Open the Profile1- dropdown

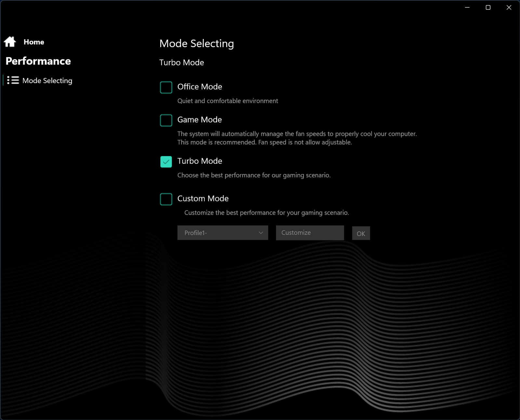click(223, 233)
